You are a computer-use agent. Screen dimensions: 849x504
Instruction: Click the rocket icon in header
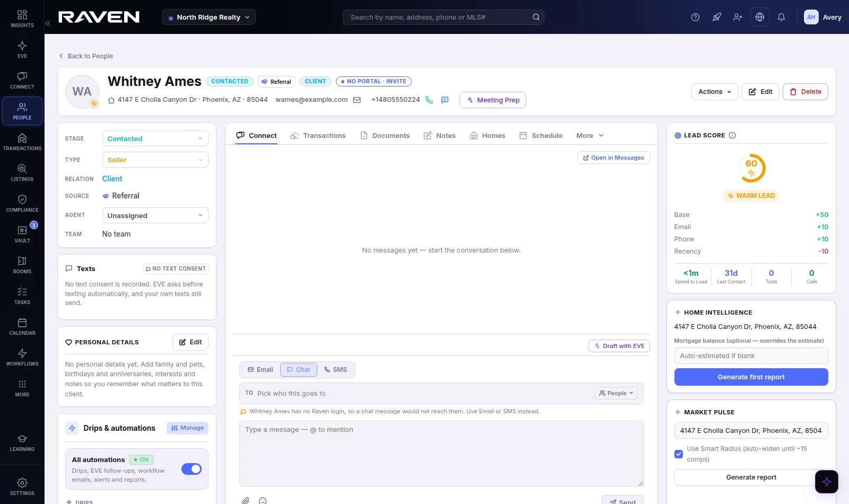(x=716, y=17)
